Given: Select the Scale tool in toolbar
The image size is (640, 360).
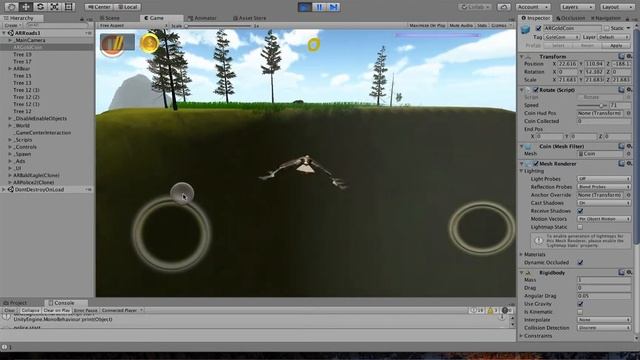Looking at the screenshot, I should pos(54,7).
